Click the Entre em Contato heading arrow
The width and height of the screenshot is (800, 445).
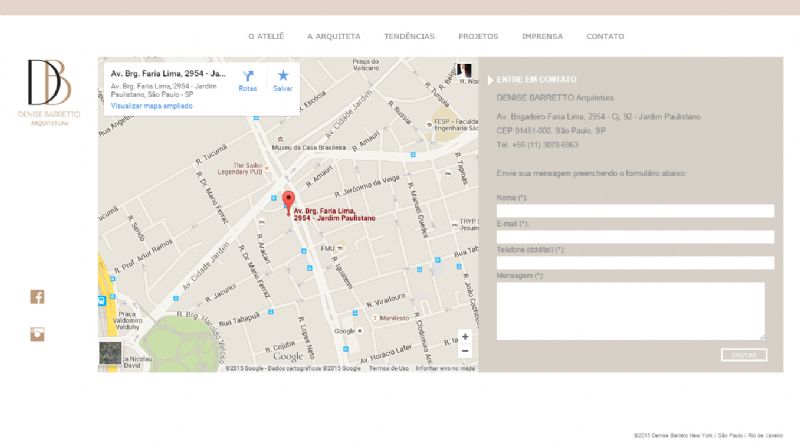490,80
